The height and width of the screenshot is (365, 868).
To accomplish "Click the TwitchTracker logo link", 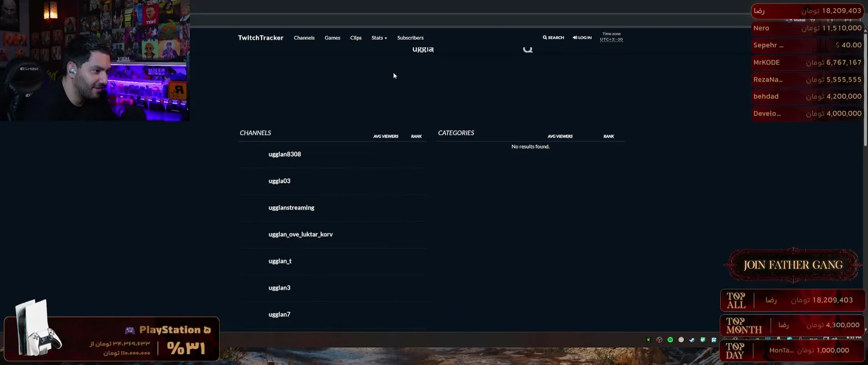I will coord(261,38).
